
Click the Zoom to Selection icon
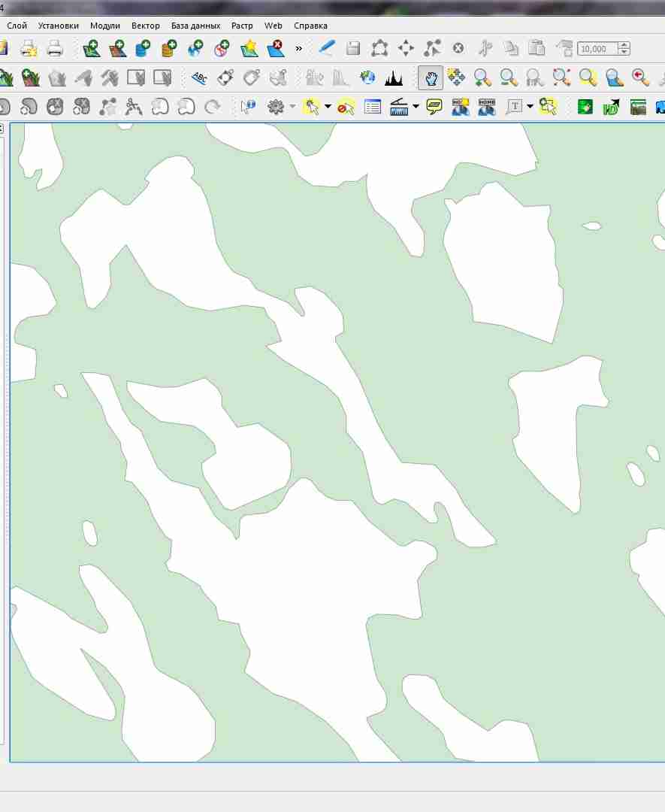click(588, 78)
